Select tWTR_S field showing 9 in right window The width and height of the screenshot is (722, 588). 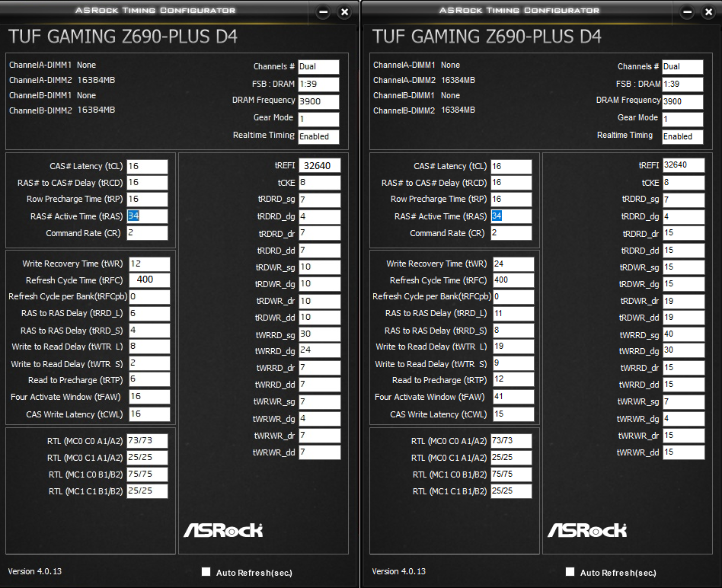tap(513, 363)
